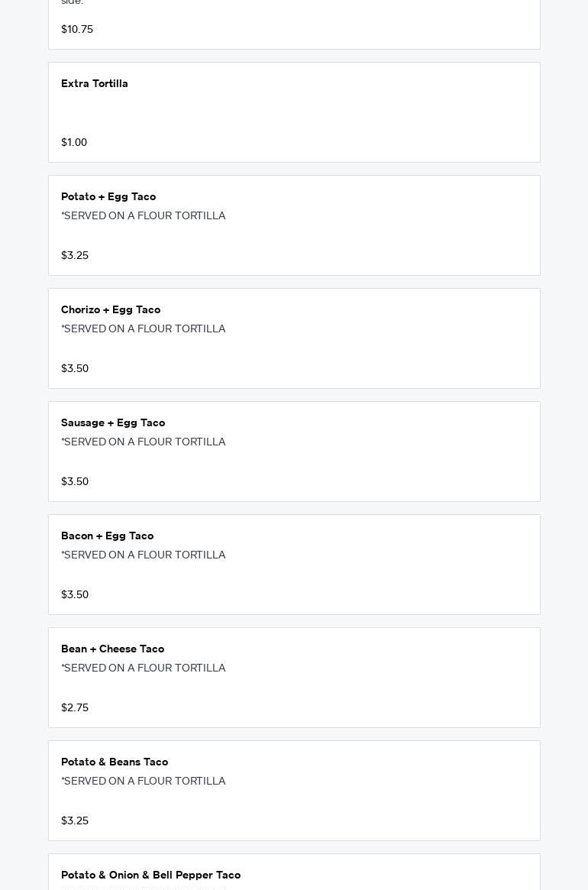
Task: Open the Potato & Beans Taco title
Action: 115,762
